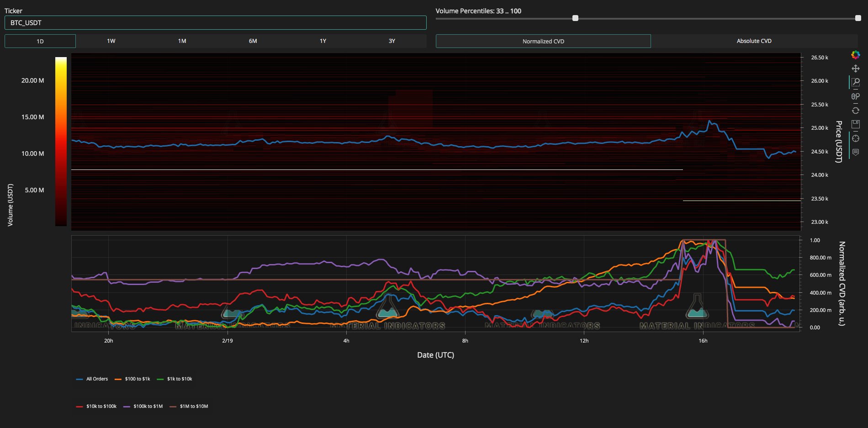Select the 1M timeframe
This screenshot has height=428, width=868.
182,41
